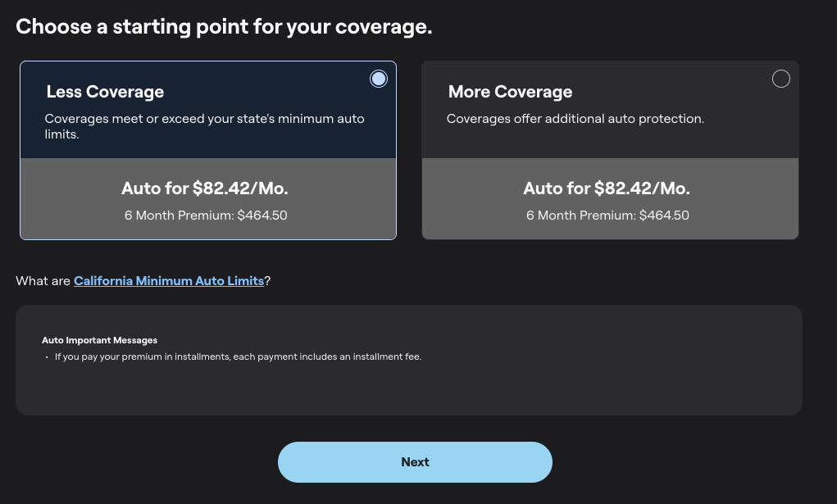The image size is (837, 504).
Task: Click 6 Month Premium under Less Coverage
Action: click(205, 216)
